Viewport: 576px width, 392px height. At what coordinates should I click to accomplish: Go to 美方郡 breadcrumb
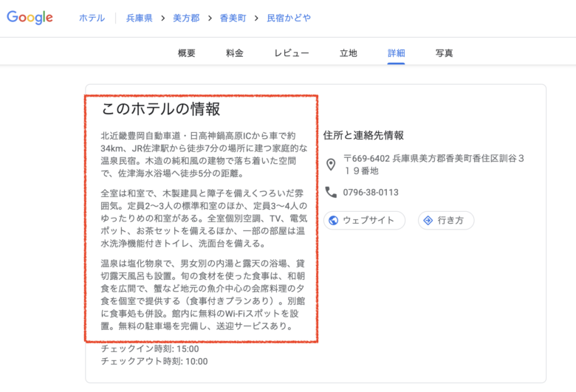point(186,18)
